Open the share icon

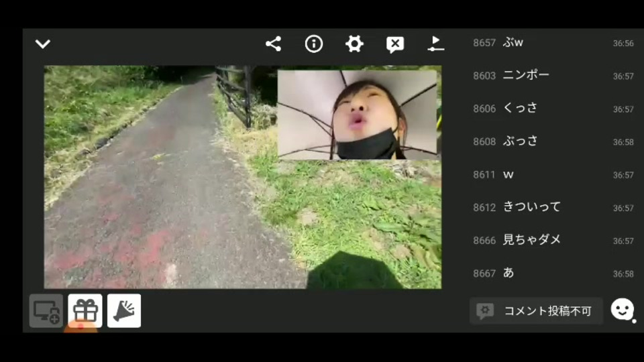pos(273,44)
